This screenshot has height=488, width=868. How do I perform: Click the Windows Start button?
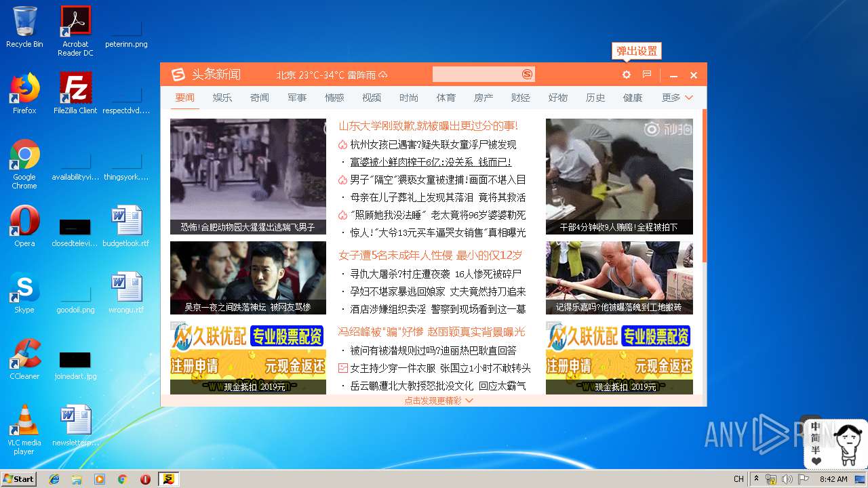coord(18,479)
